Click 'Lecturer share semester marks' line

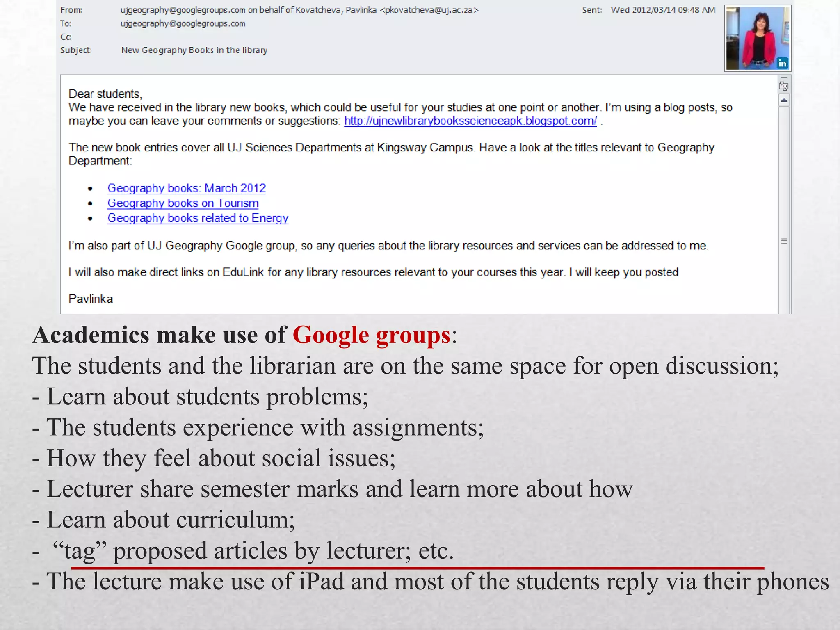pyautogui.click(x=333, y=489)
